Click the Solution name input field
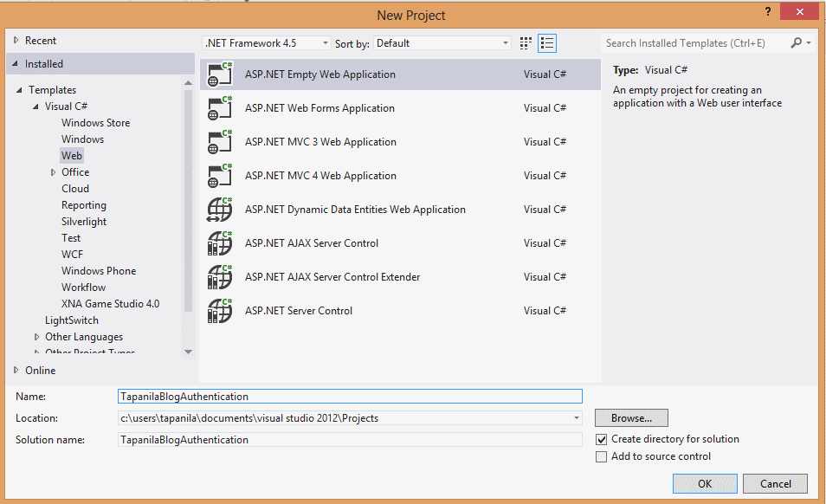This screenshot has width=826, height=504. [x=350, y=440]
